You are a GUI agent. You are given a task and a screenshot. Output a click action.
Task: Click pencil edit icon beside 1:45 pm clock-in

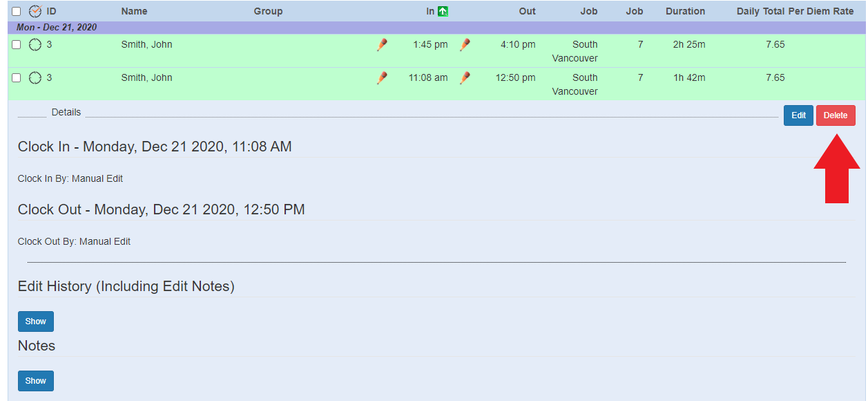382,45
